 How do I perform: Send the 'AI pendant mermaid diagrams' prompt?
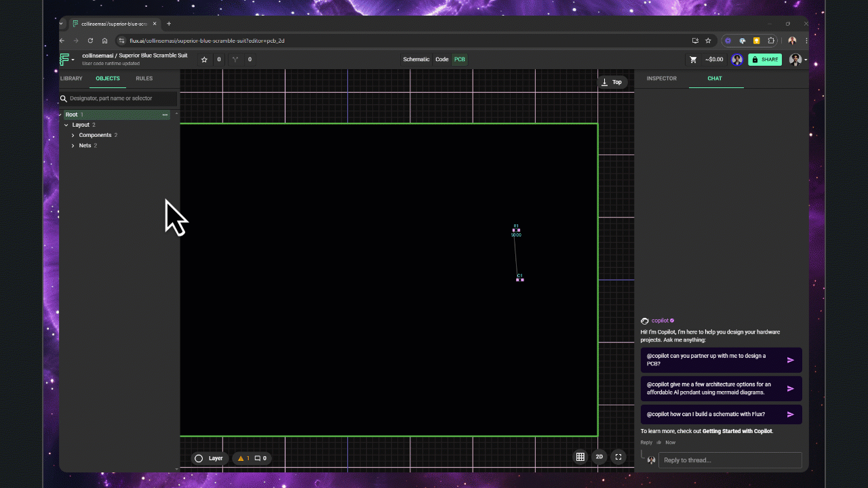790,388
